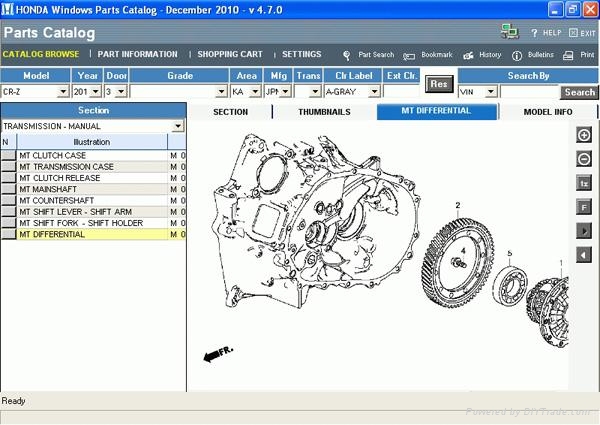Open History from the toolbar
Image resolution: width=600 pixels, height=425 pixels.
click(x=482, y=55)
